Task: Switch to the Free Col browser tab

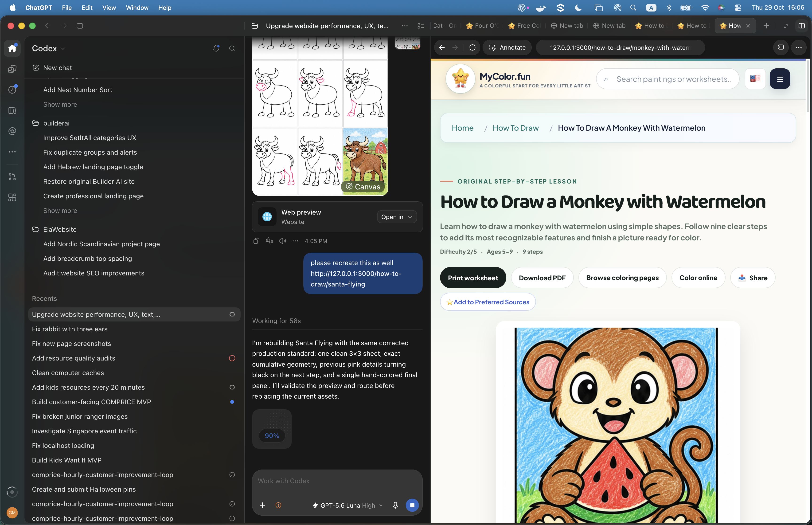Action: [x=525, y=26]
